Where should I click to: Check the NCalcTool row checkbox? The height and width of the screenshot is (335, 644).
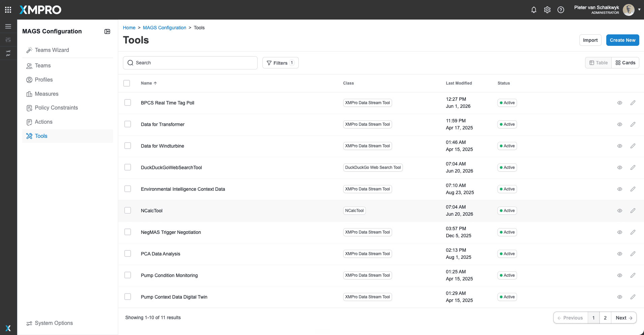[x=128, y=210]
